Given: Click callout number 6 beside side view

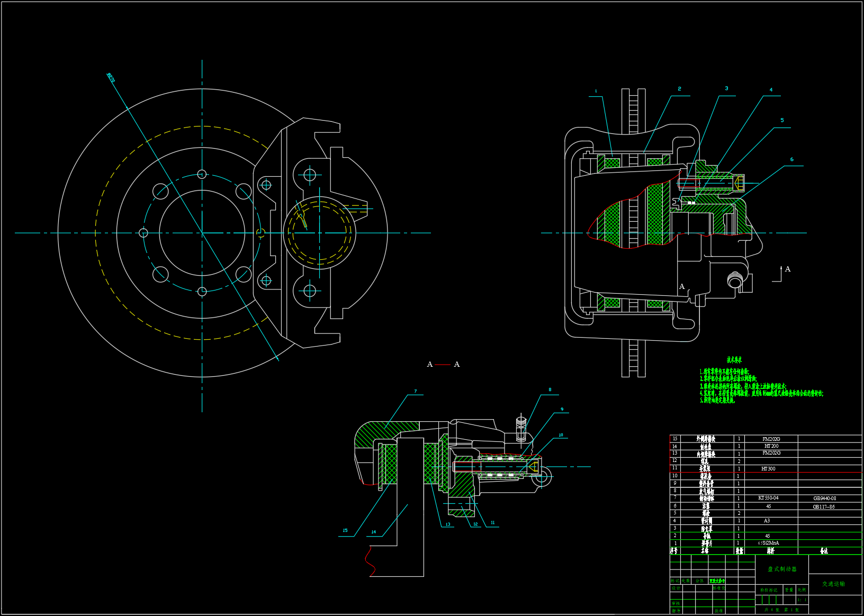Looking at the screenshot, I should pos(792,159).
